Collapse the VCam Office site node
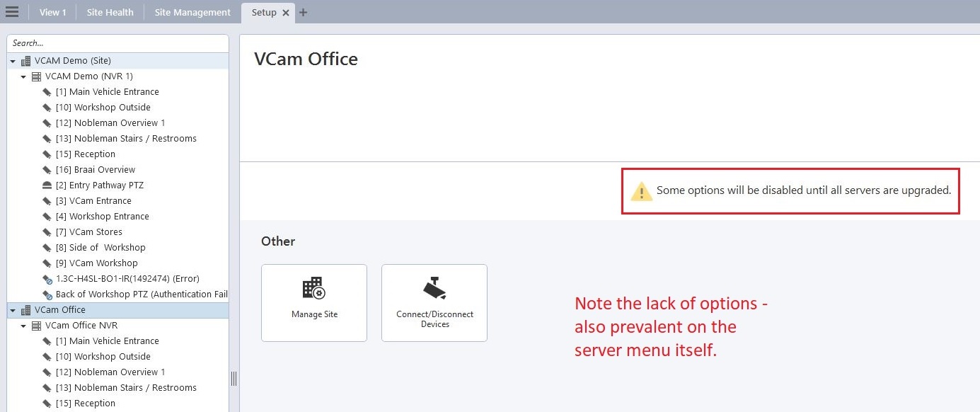Screen dimensions: 980x412 (13, 311)
